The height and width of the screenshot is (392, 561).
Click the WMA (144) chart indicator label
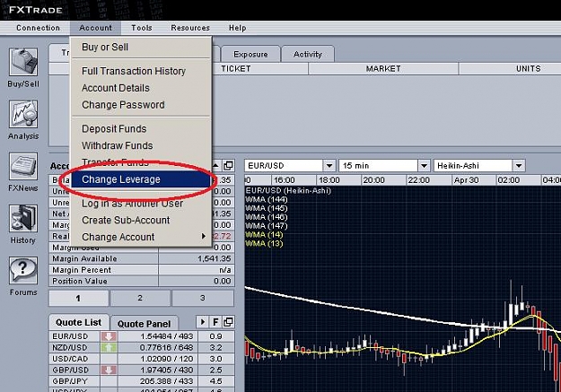(x=267, y=199)
